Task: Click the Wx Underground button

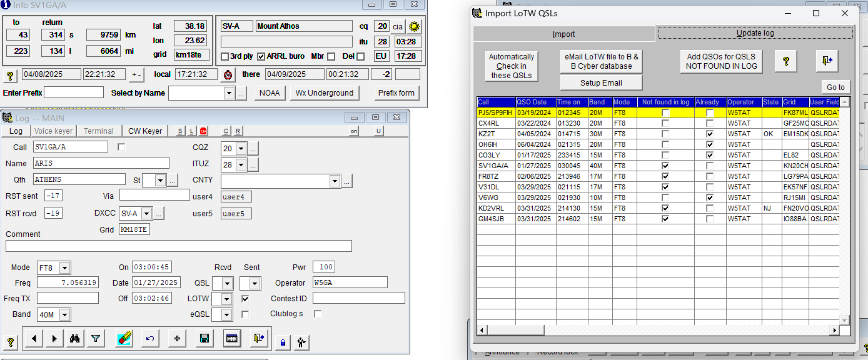Action: click(325, 93)
